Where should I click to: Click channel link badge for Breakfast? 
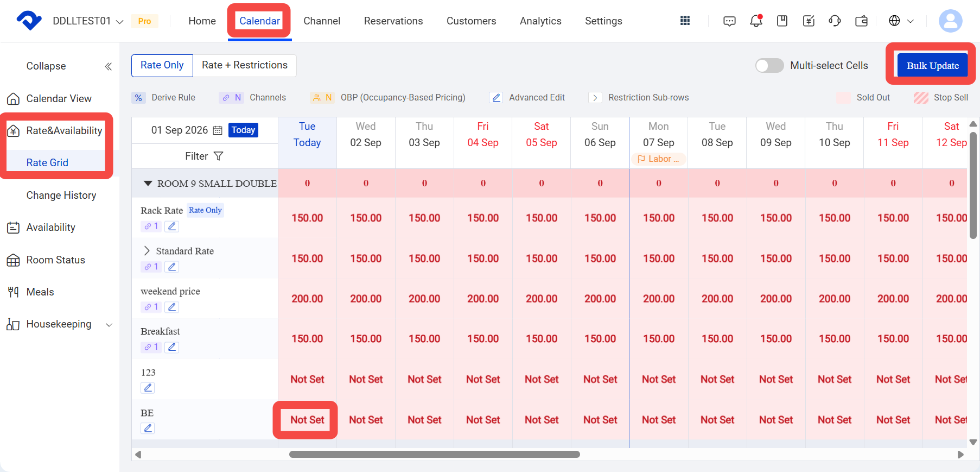pyautogui.click(x=151, y=347)
